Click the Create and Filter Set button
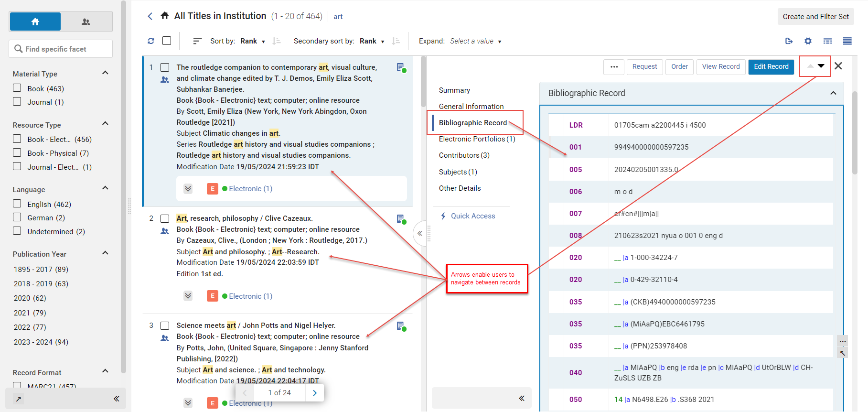Viewport: 868px width, 412px height. [x=815, y=17]
